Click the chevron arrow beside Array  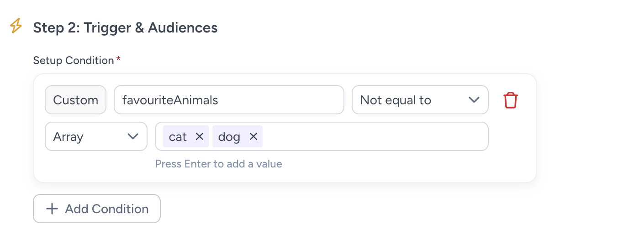(133, 136)
